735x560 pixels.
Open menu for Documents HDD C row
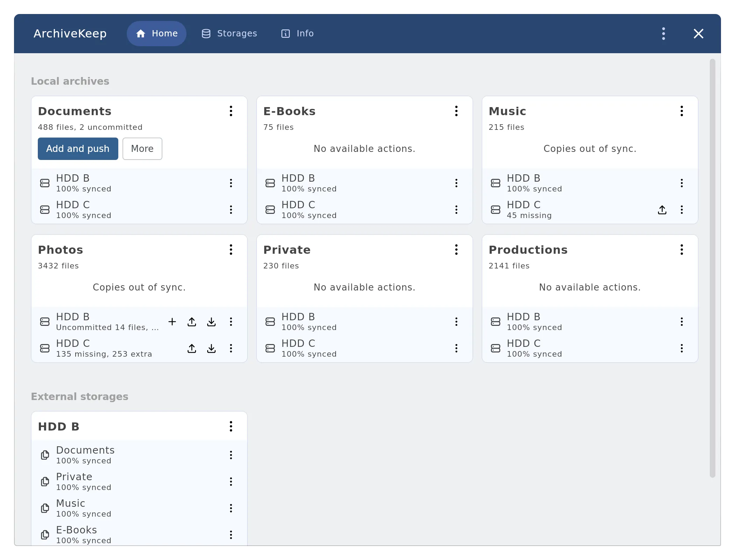(x=231, y=210)
